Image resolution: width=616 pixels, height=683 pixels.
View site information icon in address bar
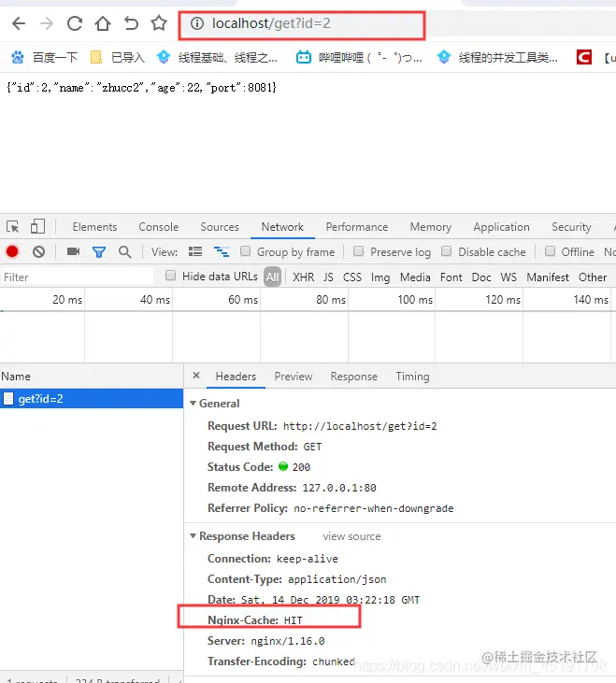pos(197,23)
